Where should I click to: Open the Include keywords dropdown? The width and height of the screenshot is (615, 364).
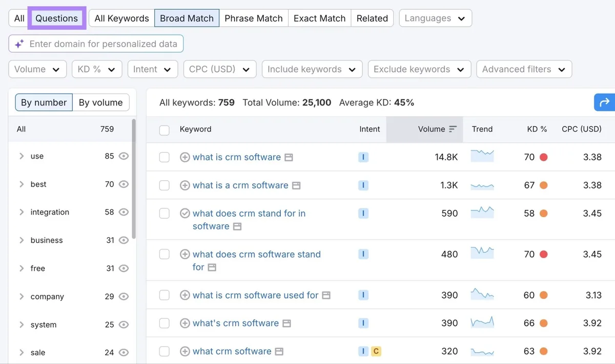(x=312, y=69)
